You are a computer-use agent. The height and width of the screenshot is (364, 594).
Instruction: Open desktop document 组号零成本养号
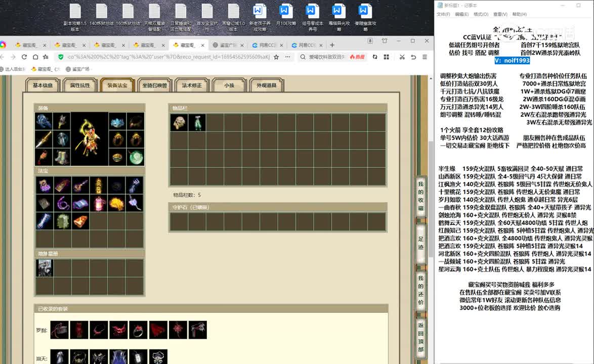point(313,17)
